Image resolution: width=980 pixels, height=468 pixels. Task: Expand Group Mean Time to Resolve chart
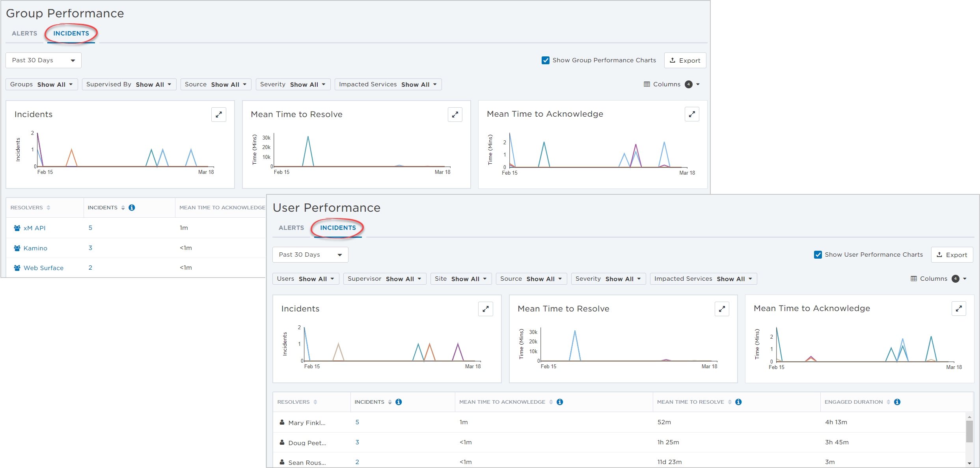pyautogui.click(x=455, y=114)
